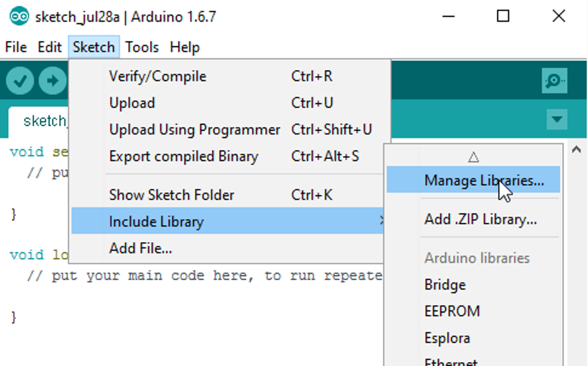Screen dimensions: 588x366
Task: Open the Edit menu
Action: coord(50,47)
